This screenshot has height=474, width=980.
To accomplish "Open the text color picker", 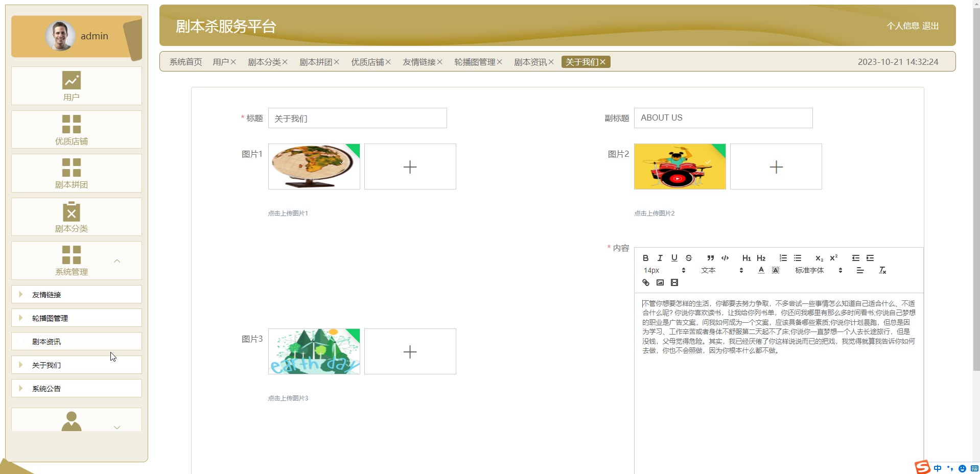I will click(x=761, y=270).
